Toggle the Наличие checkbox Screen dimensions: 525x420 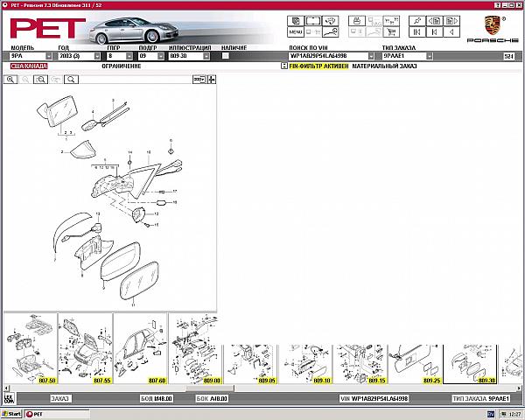click(226, 56)
